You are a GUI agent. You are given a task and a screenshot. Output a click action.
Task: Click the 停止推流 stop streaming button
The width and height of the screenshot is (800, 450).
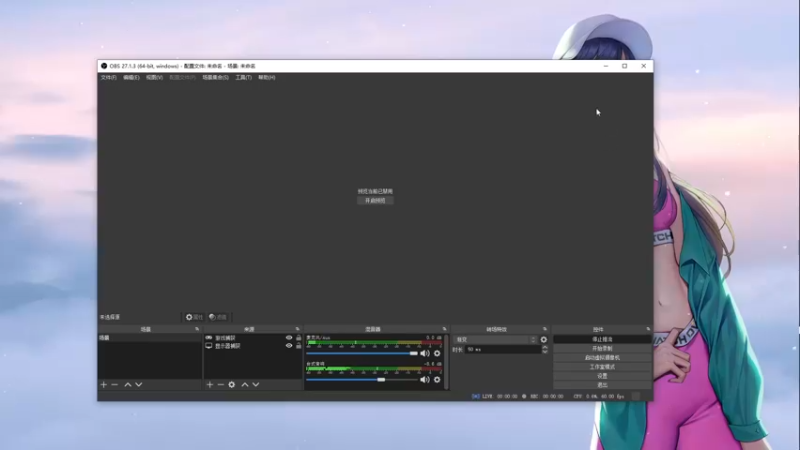[603, 339]
